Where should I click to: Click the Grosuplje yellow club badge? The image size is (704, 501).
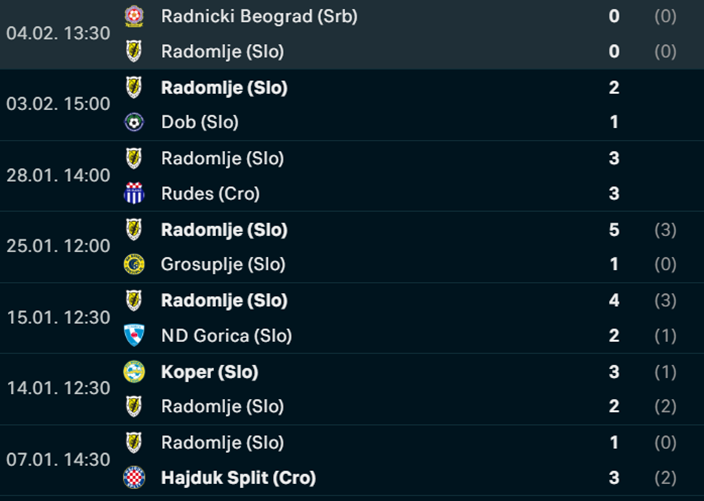point(134,264)
